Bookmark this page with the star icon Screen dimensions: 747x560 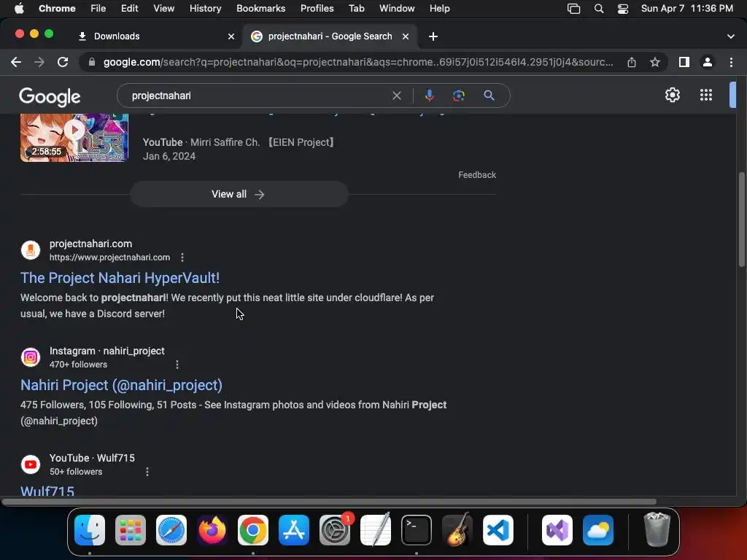click(655, 62)
